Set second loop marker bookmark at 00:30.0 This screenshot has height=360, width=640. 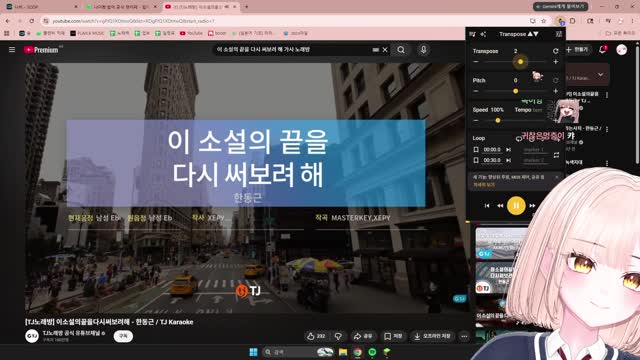coord(476,160)
